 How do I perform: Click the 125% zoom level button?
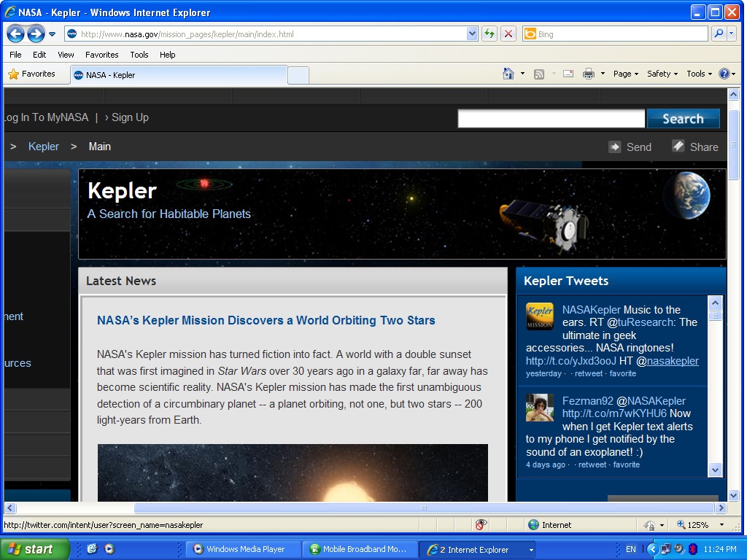(693, 525)
